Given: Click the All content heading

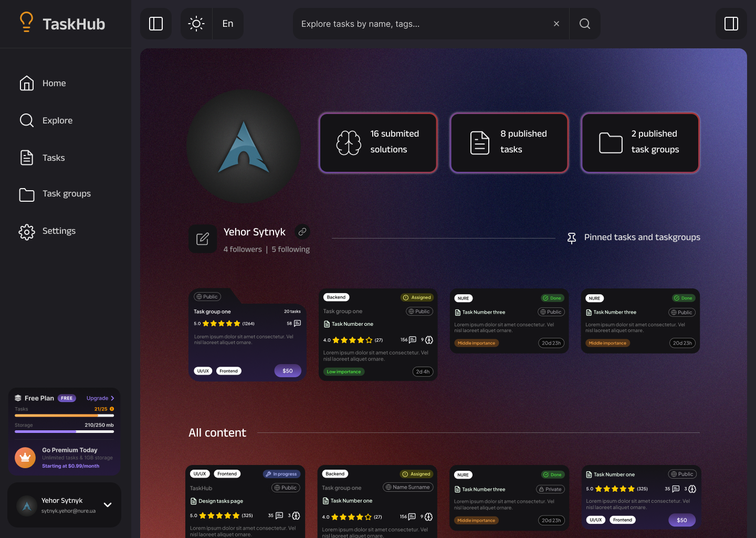Looking at the screenshot, I should click(217, 432).
